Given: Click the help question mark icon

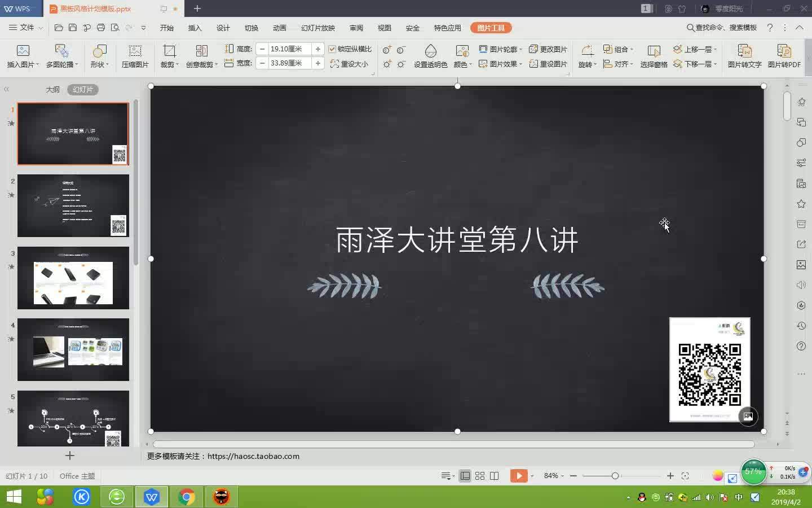Looking at the screenshot, I should 770,28.
